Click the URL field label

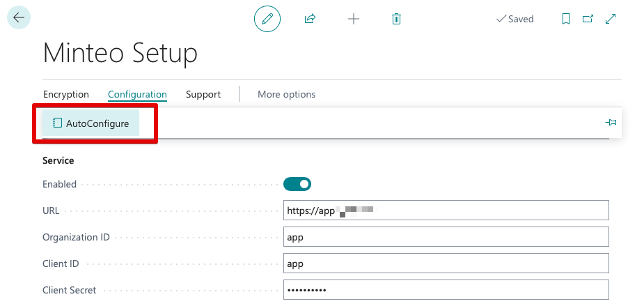(51, 211)
